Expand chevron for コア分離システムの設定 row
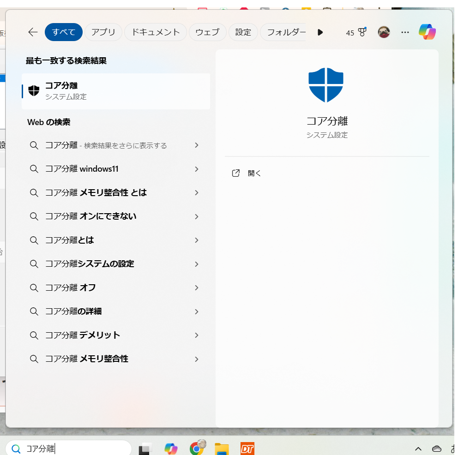 click(x=197, y=264)
